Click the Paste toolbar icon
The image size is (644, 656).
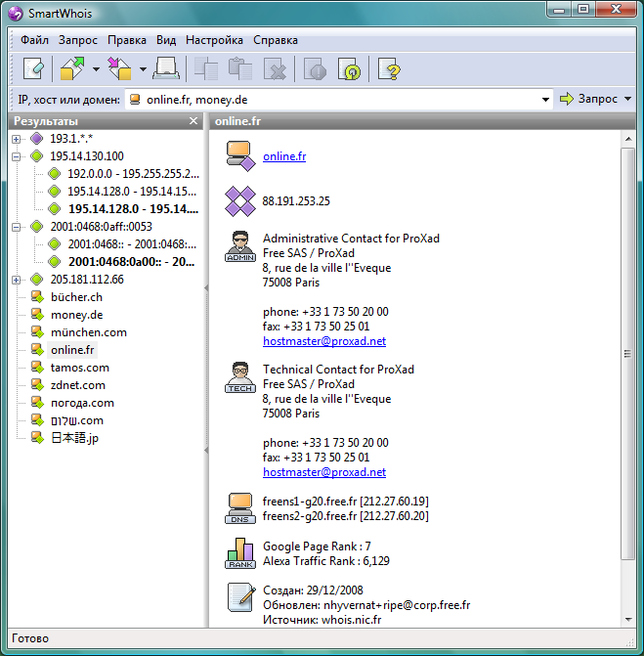pos(240,68)
